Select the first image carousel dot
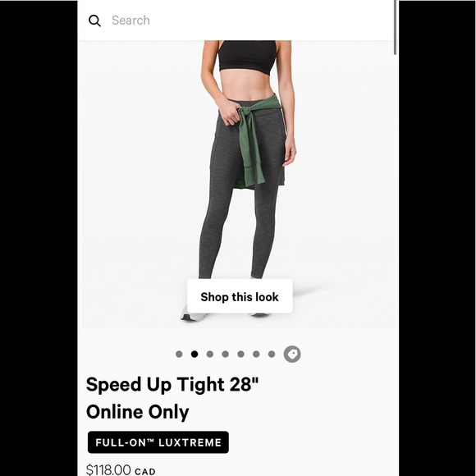Screen dimensions: 476x476 (x=179, y=354)
